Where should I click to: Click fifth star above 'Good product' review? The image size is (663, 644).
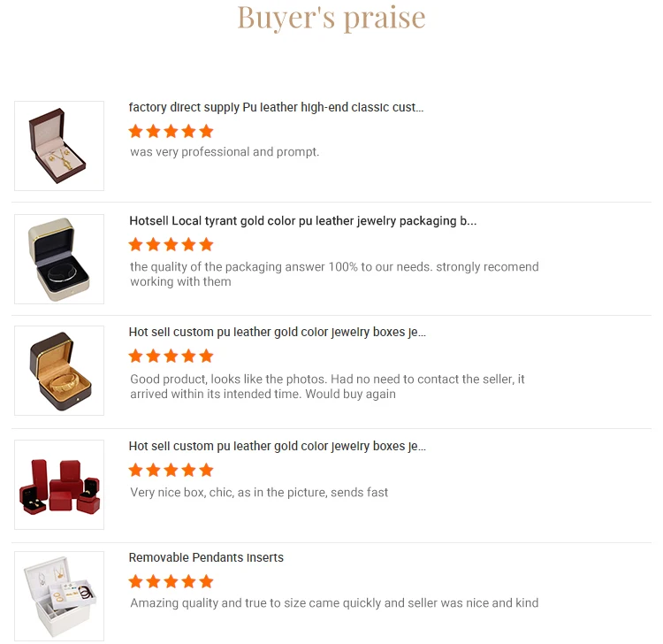(x=206, y=356)
